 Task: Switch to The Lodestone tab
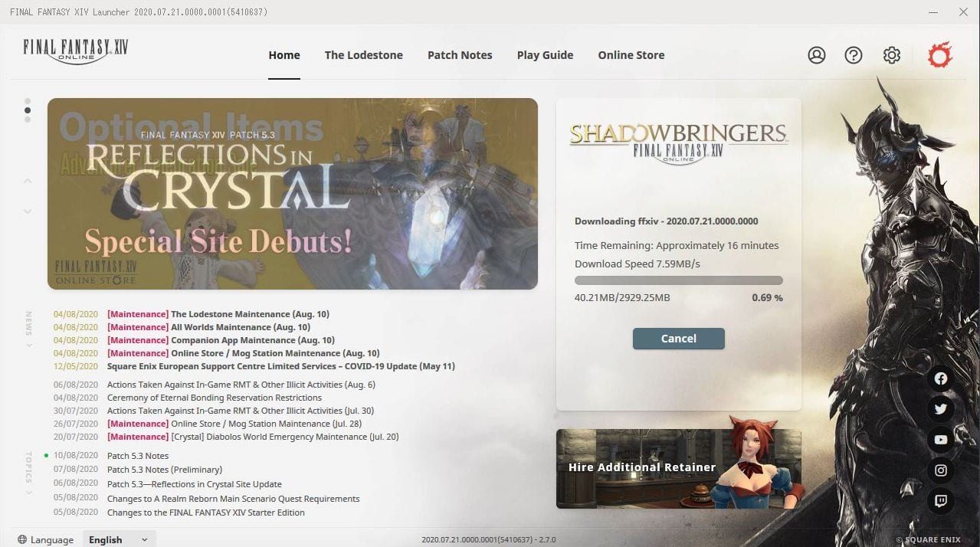(x=363, y=55)
